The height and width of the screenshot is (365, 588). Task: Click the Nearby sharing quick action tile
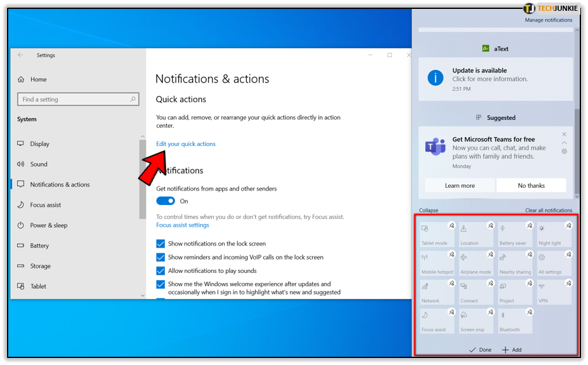(514, 263)
